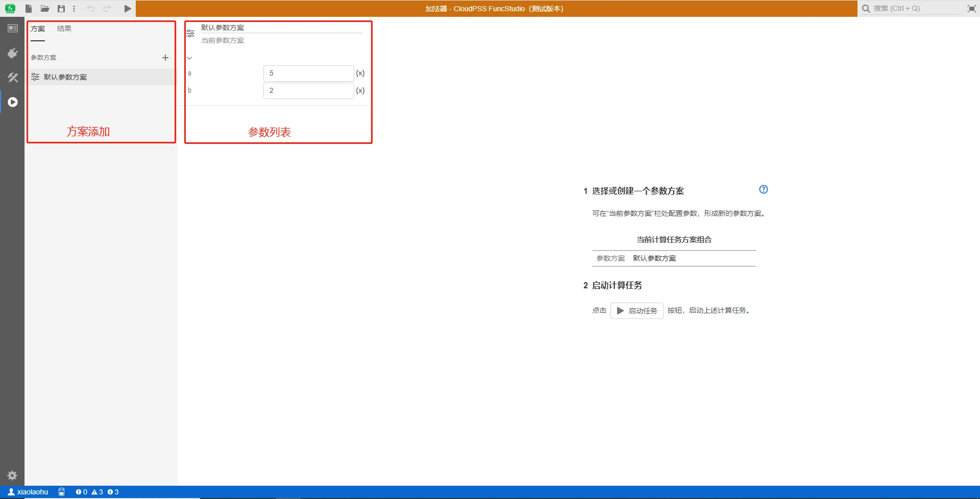Collapse the parameter group chevron

pos(189,58)
